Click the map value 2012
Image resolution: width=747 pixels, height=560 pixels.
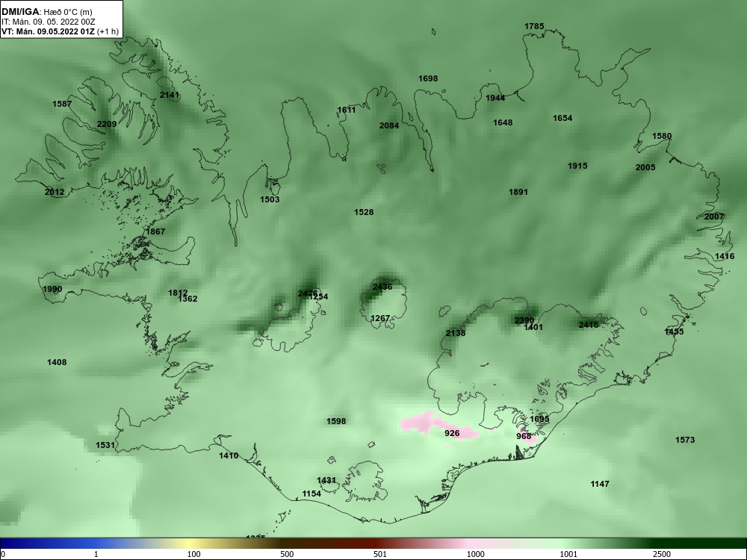[x=55, y=193]
